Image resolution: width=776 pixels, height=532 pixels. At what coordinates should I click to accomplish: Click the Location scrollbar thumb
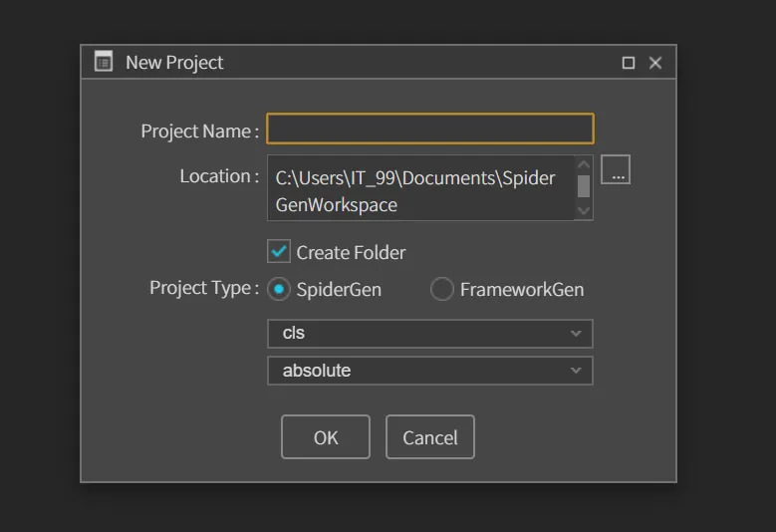[x=584, y=186]
